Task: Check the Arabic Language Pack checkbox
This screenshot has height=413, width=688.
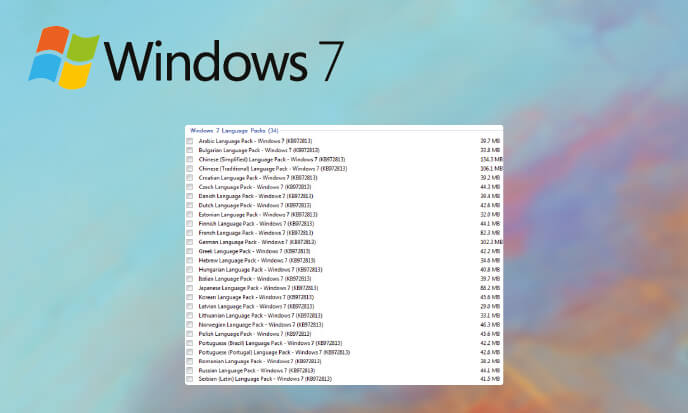Action: tap(190, 142)
